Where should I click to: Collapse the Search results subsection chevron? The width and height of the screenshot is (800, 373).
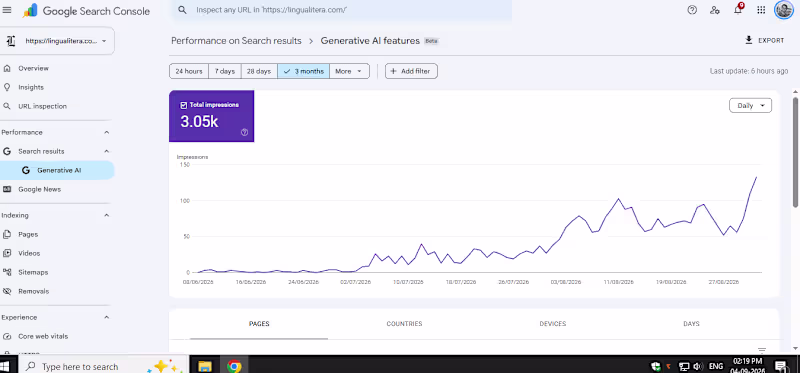tap(107, 151)
